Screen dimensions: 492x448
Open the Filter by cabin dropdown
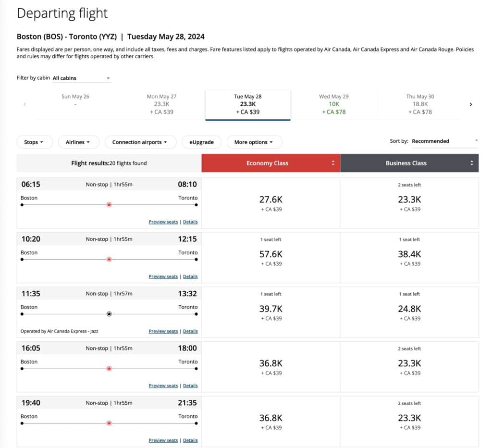(x=81, y=78)
